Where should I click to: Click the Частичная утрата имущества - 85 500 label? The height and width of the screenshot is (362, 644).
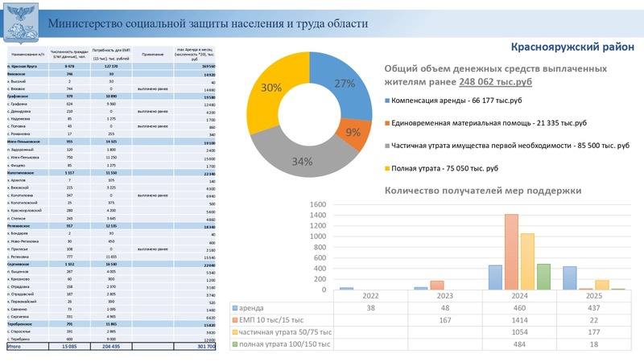510,146
